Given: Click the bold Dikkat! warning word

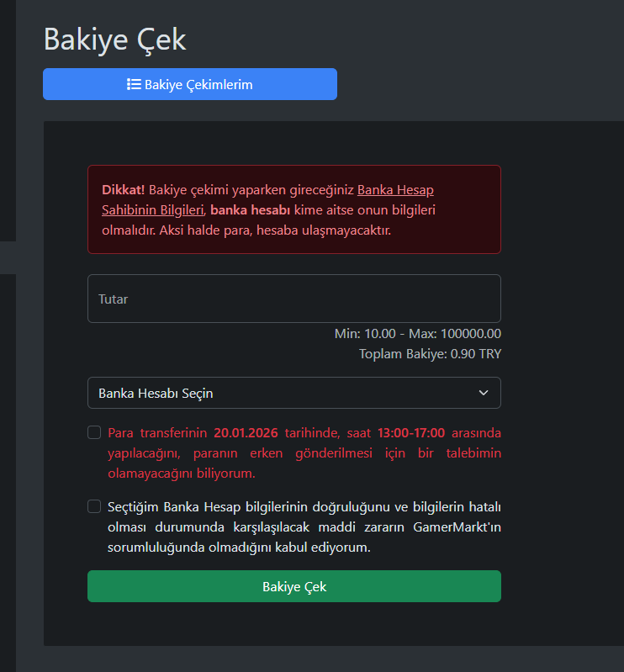Looking at the screenshot, I should [124, 190].
